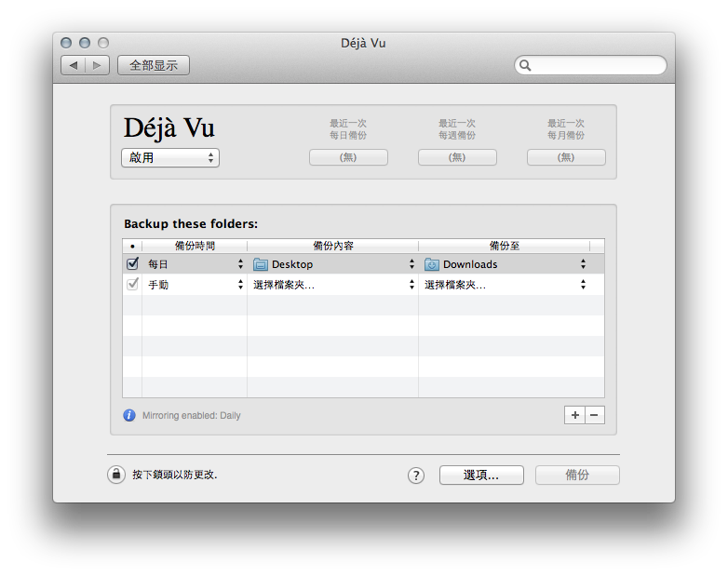728x576 pixels.
Task: Open the 啟用 popup menu
Action: tap(170, 158)
